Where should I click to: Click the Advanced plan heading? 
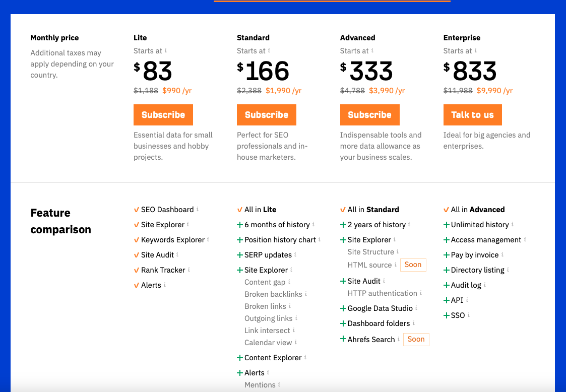click(x=357, y=38)
